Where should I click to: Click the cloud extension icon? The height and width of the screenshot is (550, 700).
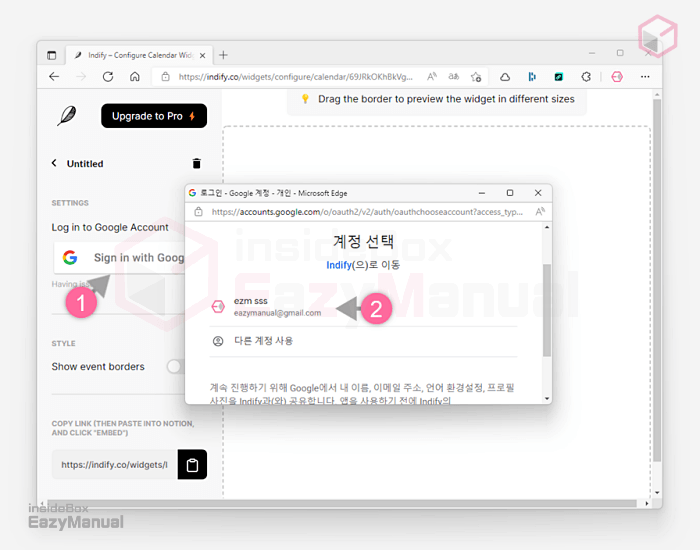505,77
